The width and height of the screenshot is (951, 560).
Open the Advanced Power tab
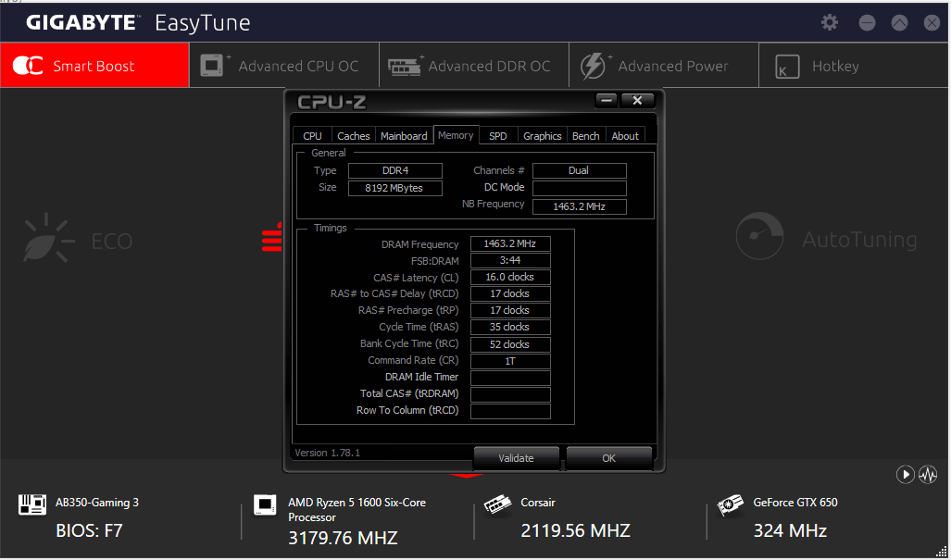coord(664,66)
